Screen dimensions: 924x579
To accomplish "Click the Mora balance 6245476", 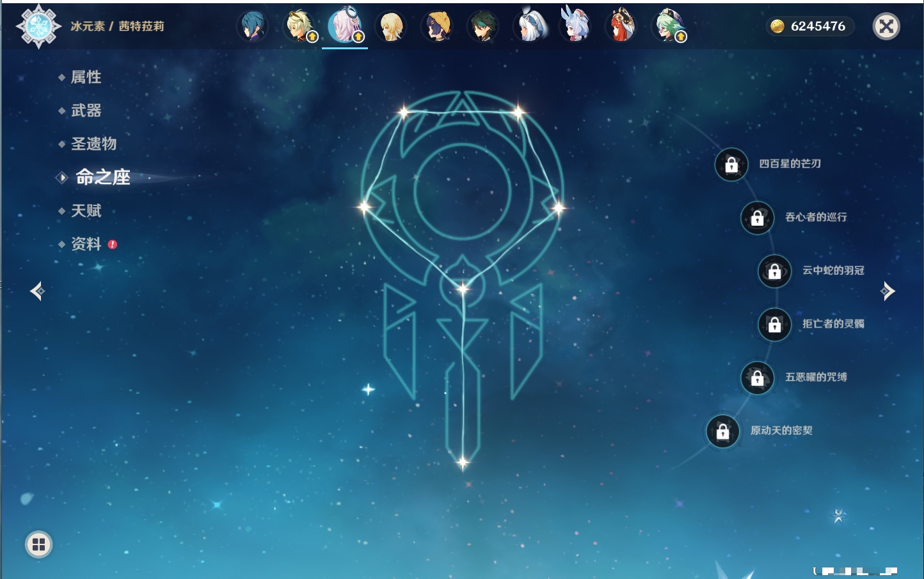I will pos(818,26).
